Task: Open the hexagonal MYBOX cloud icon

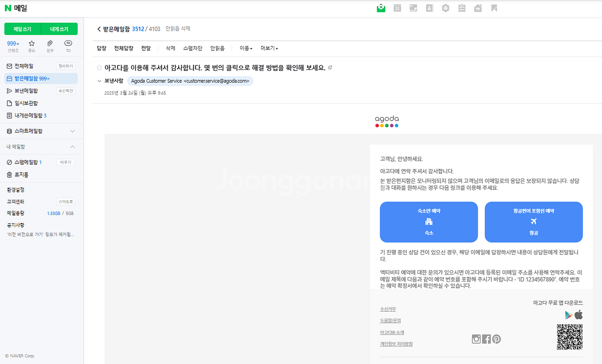Action: pyautogui.click(x=446, y=8)
